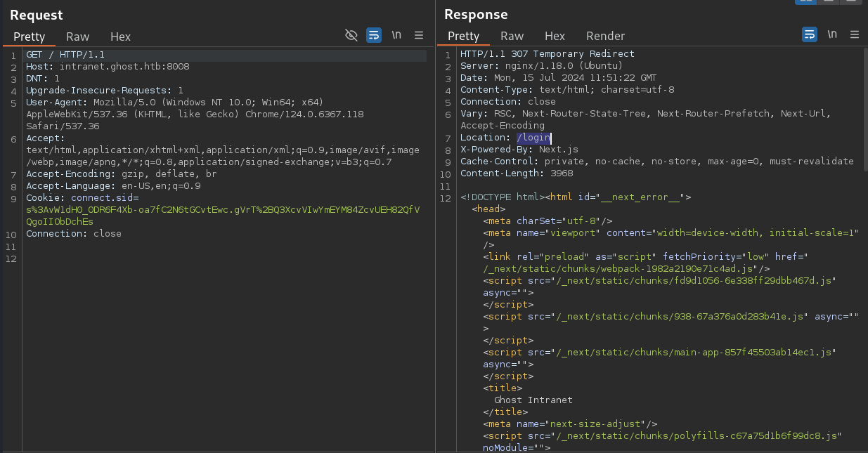
Task: Toggle hiding non-printable characters in Request
Action: 351,35
